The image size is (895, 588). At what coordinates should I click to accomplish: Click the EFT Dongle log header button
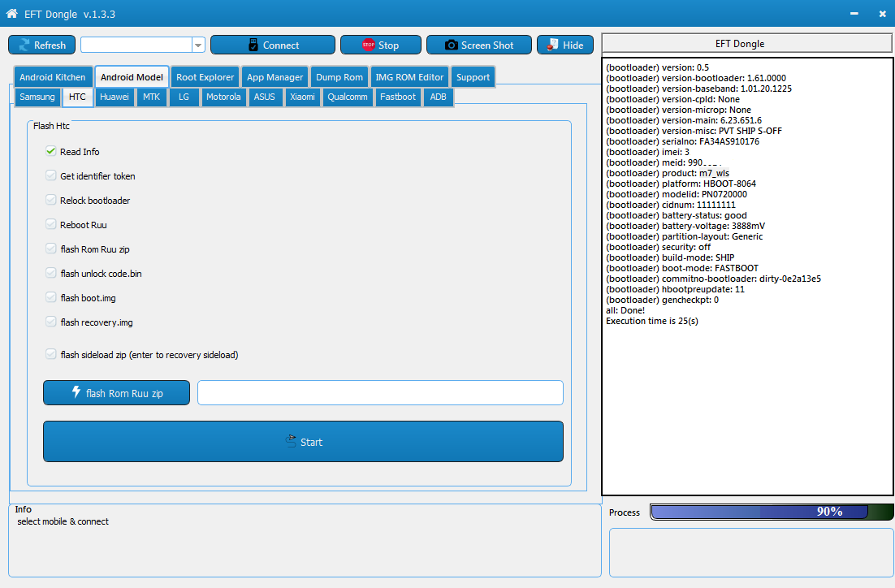click(747, 43)
